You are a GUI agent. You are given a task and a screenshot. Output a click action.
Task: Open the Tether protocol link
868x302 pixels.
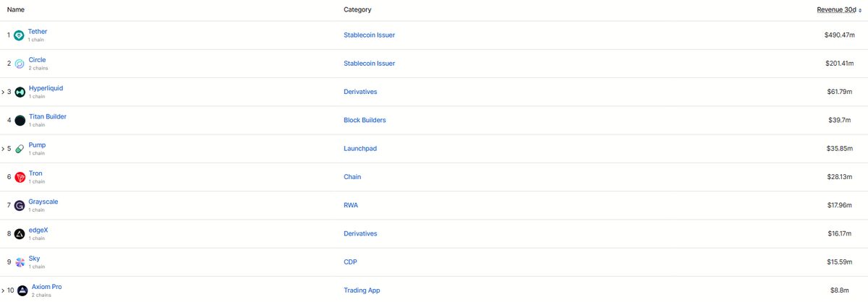pyautogui.click(x=38, y=32)
